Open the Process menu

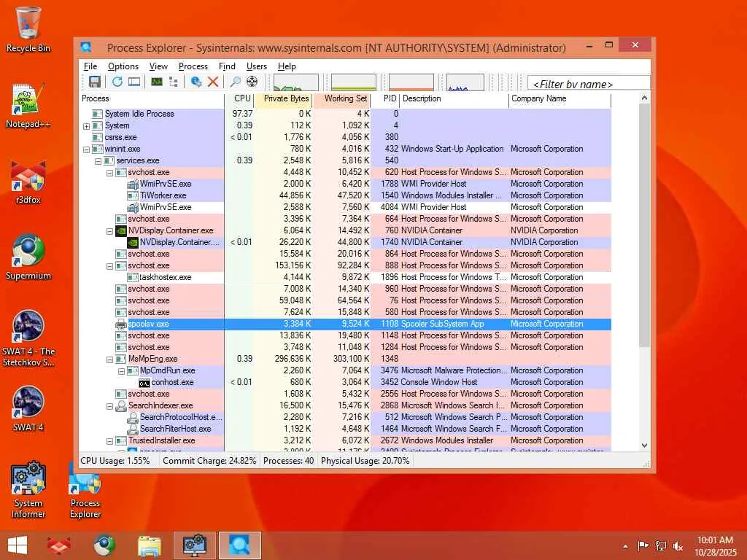point(193,66)
